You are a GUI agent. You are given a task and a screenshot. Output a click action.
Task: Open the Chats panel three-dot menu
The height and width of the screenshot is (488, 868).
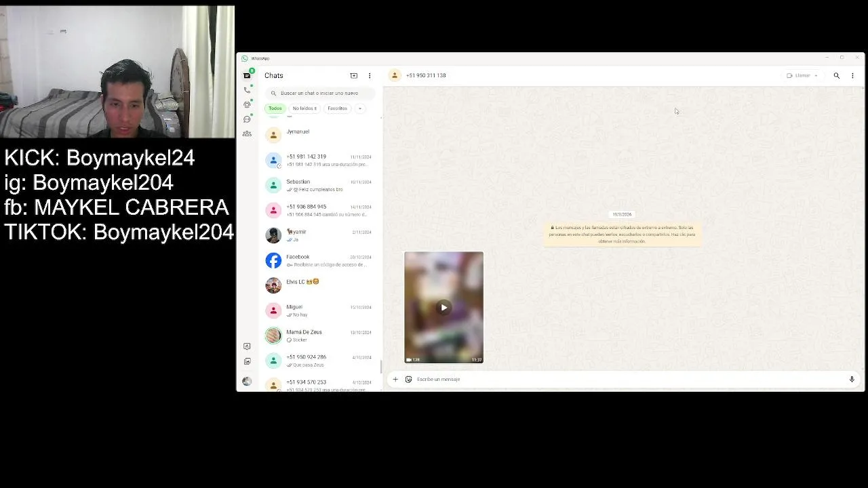(x=370, y=75)
